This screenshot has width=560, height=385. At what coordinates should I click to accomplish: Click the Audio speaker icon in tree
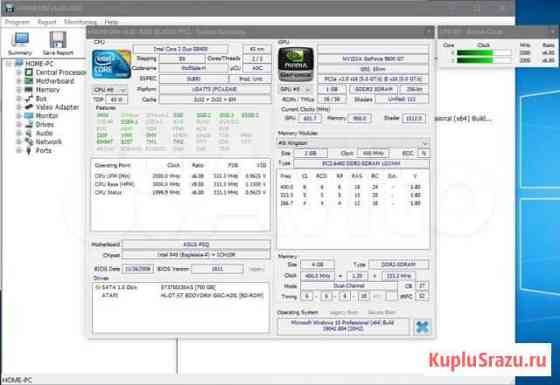pos(29,133)
